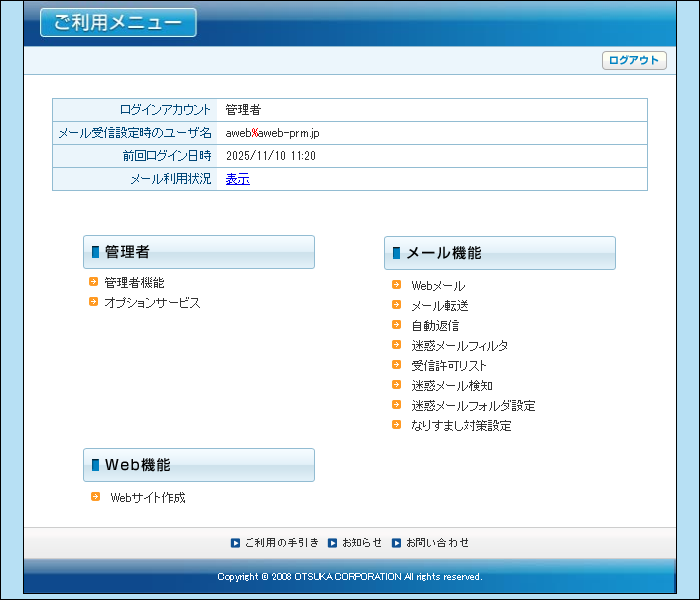Click the orange arrow icon beside Webサイト作成
Viewport: 700px width, 600px height.
pos(95,497)
